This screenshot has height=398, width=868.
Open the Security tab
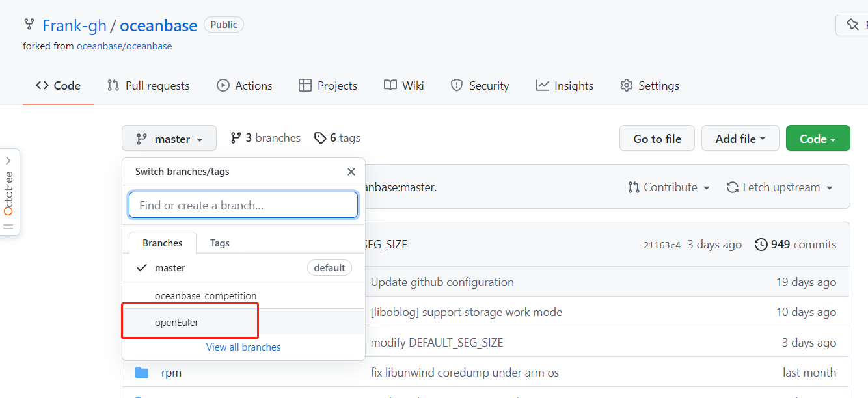point(480,86)
